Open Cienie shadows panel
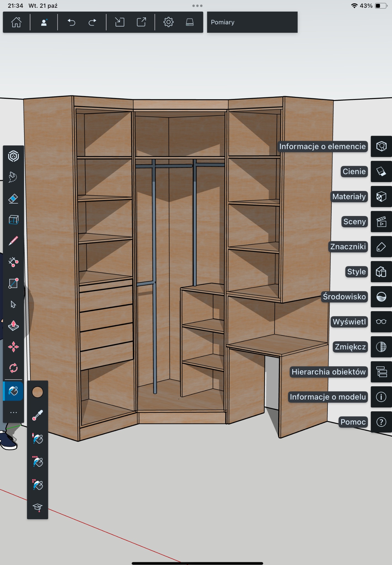Viewport: 392px width, 565px height. click(x=381, y=172)
